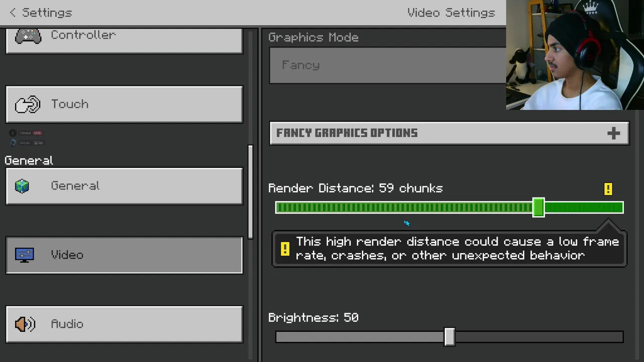The width and height of the screenshot is (644, 362).
Task: Click the hand icon for Touch
Action: pos(27,105)
